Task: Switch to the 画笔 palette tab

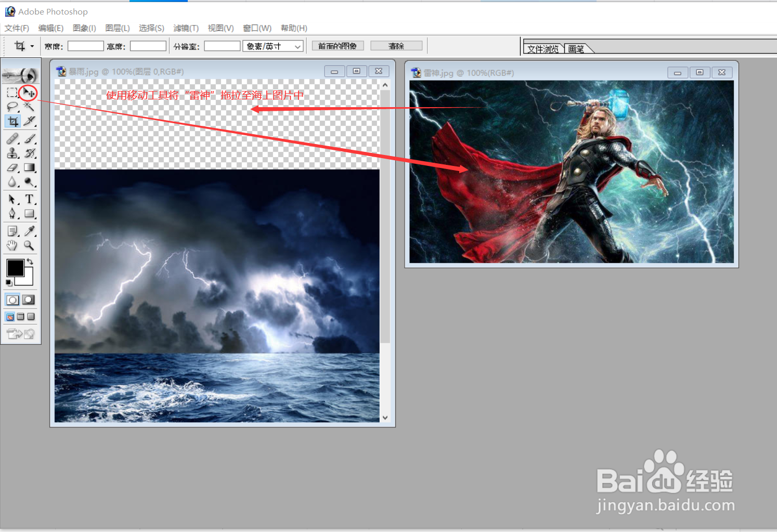Action: [576, 49]
